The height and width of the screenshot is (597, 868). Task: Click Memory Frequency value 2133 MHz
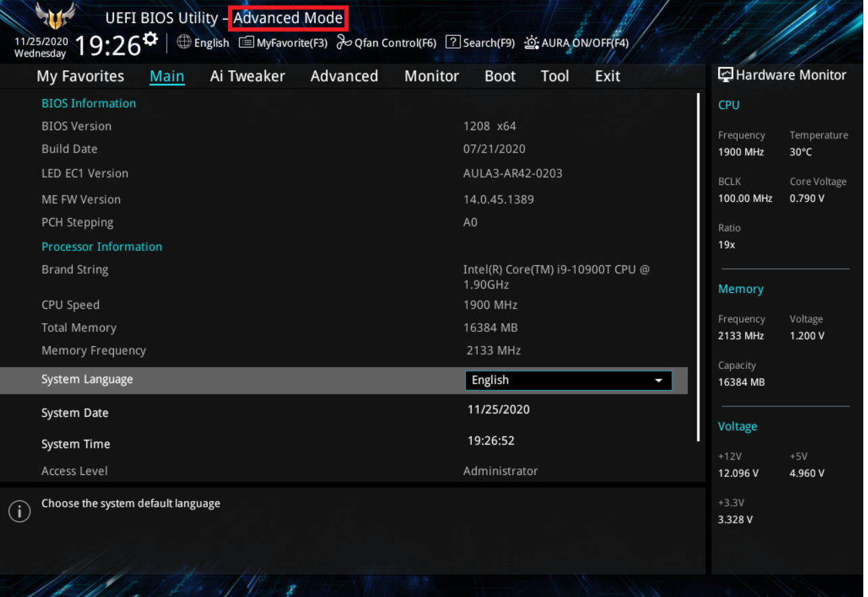pos(494,351)
